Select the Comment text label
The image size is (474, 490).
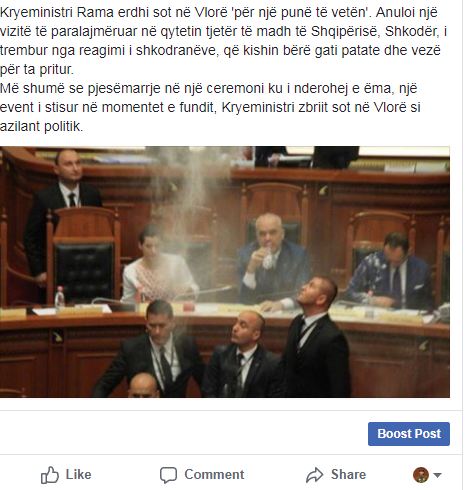click(x=214, y=474)
